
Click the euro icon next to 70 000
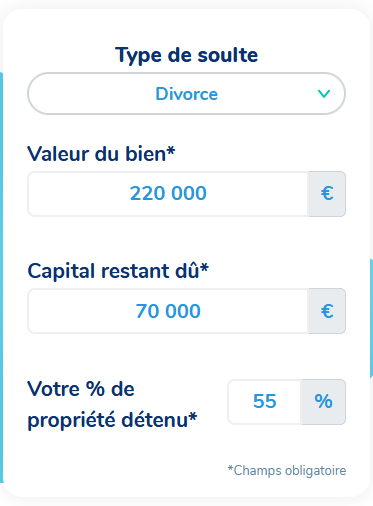tap(327, 311)
